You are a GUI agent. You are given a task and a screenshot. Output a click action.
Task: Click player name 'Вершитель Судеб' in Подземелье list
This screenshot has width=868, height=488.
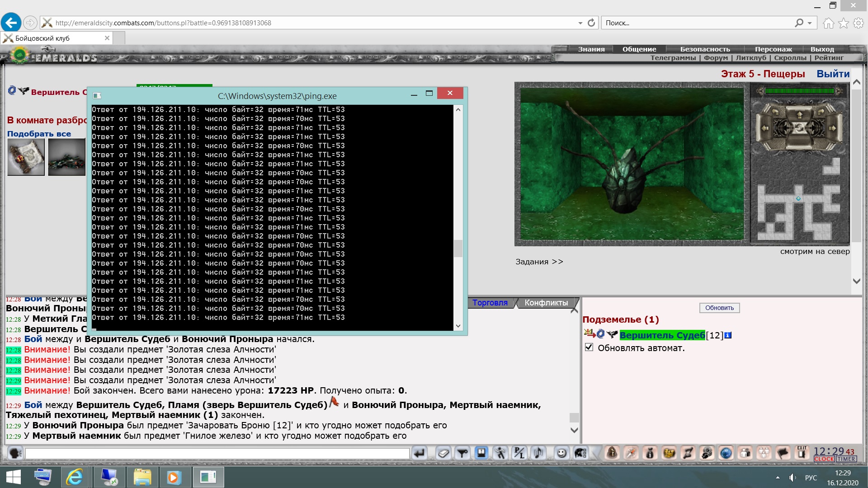click(662, 335)
